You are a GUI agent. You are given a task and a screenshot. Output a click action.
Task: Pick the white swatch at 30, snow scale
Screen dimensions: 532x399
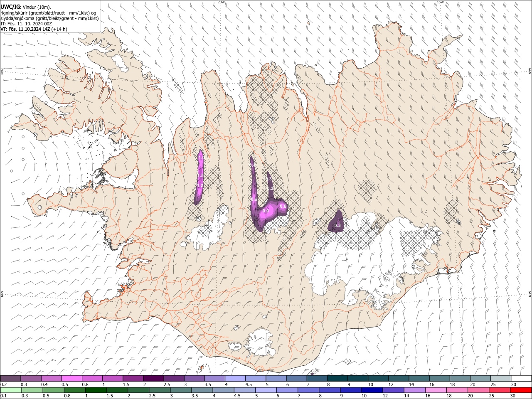[521, 378]
